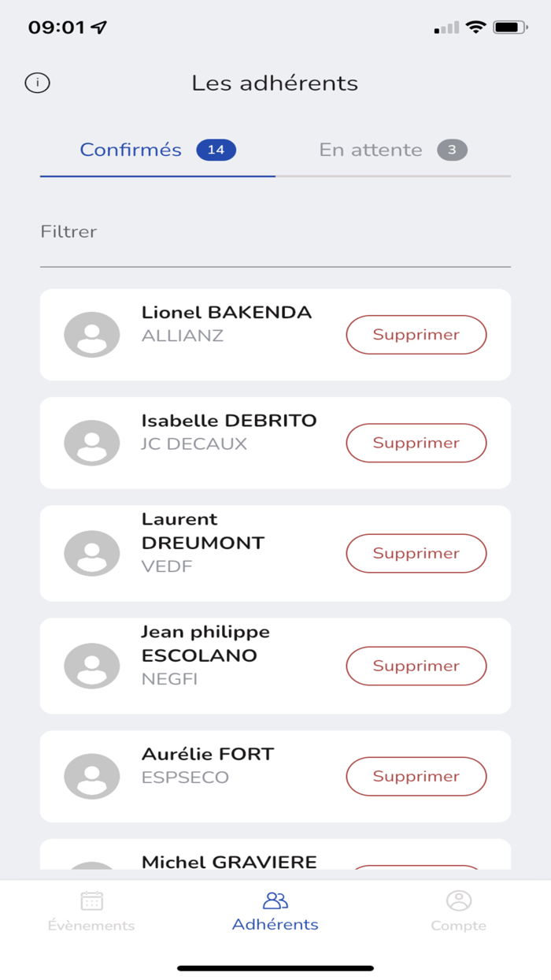Tap the 14 count badge on Confirmés
This screenshot has height=980, width=551.
[x=216, y=150]
